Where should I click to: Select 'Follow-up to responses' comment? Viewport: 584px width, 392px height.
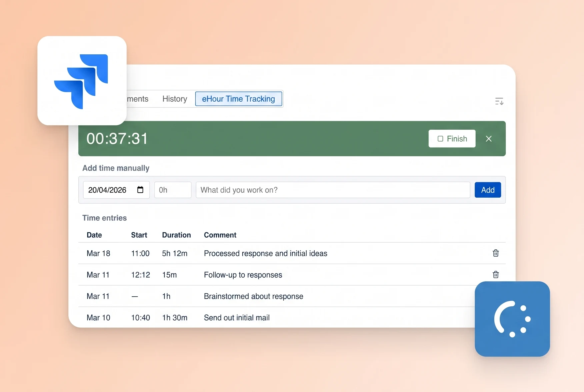click(x=243, y=275)
